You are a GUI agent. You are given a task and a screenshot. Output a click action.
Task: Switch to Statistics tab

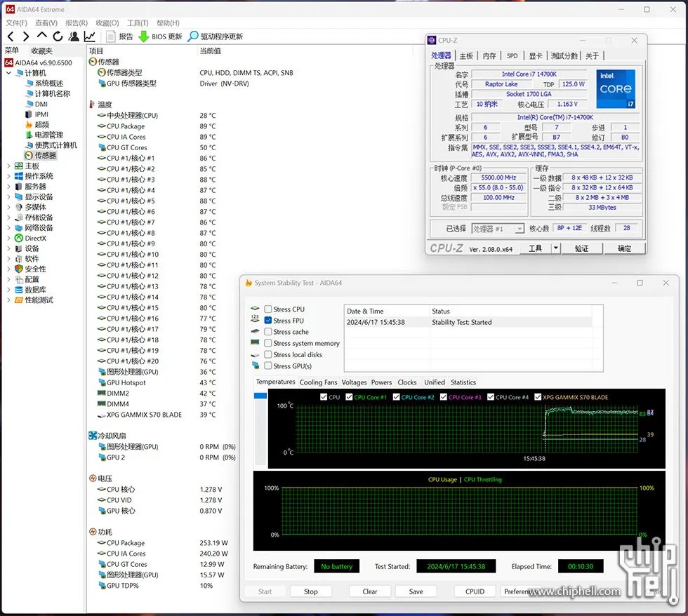pyautogui.click(x=463, y=382)
